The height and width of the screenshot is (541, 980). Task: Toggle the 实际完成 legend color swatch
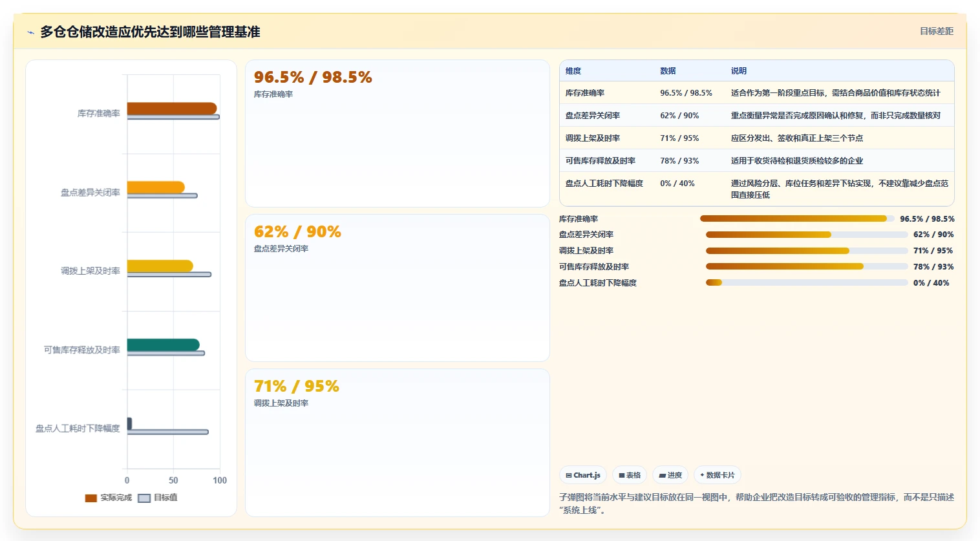point(91,498)
